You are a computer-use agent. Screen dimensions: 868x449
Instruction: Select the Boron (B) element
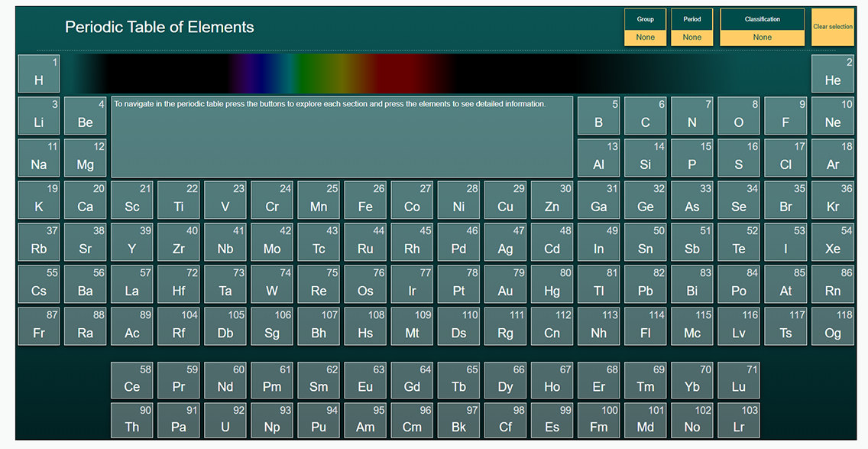pos(598,116)
